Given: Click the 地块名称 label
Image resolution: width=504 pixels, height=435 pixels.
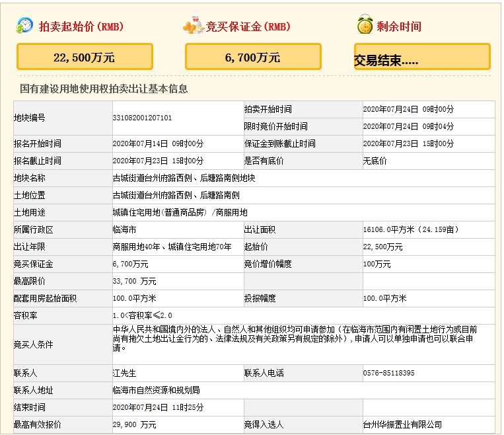Looking at the screenshot, I should (x=29, y=178).
